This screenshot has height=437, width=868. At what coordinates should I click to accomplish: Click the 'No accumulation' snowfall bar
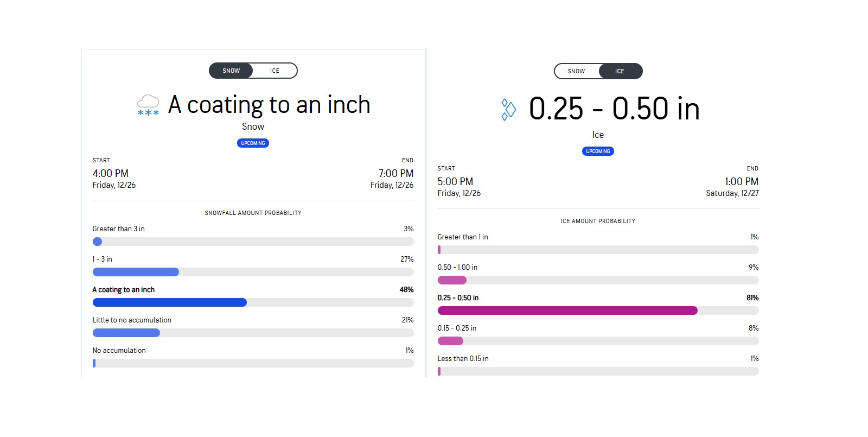(x=253, y=363)
